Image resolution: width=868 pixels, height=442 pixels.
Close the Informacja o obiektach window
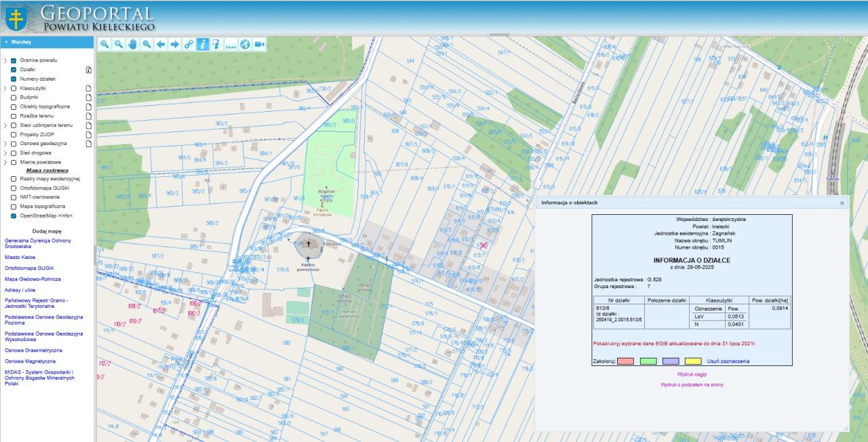pyautogui.click(x=842, y=203)
